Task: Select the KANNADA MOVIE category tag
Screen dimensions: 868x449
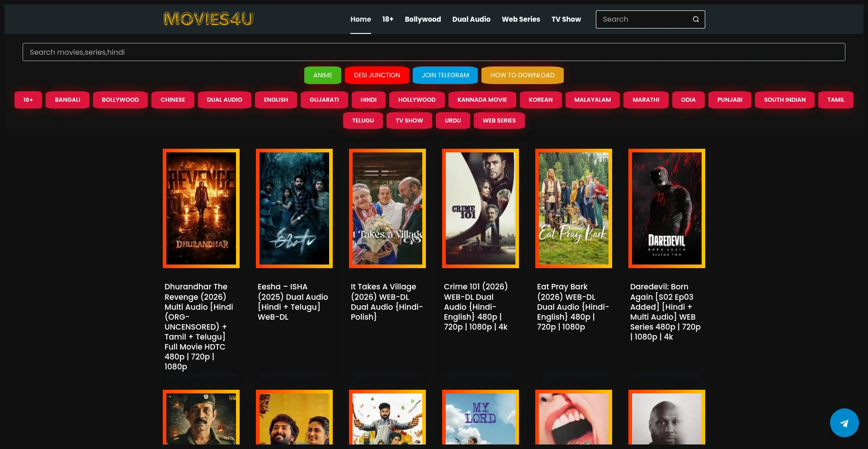Action: [482, 100]
